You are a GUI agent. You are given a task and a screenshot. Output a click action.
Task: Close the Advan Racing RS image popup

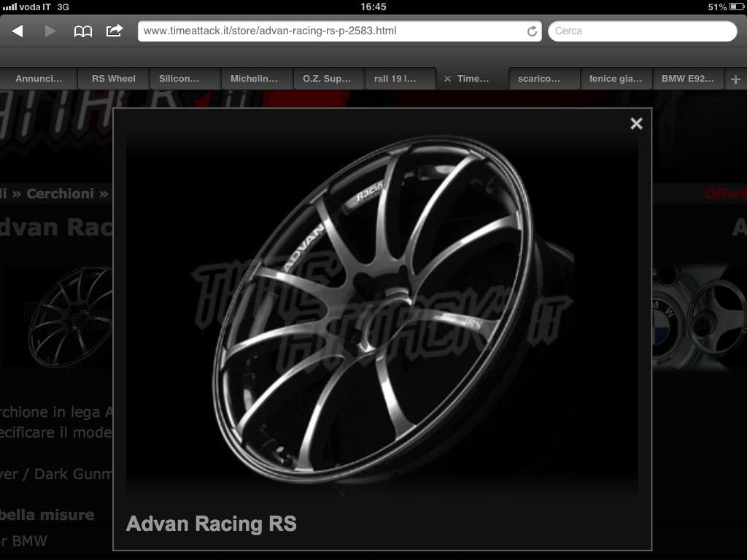tap(636, 123)
